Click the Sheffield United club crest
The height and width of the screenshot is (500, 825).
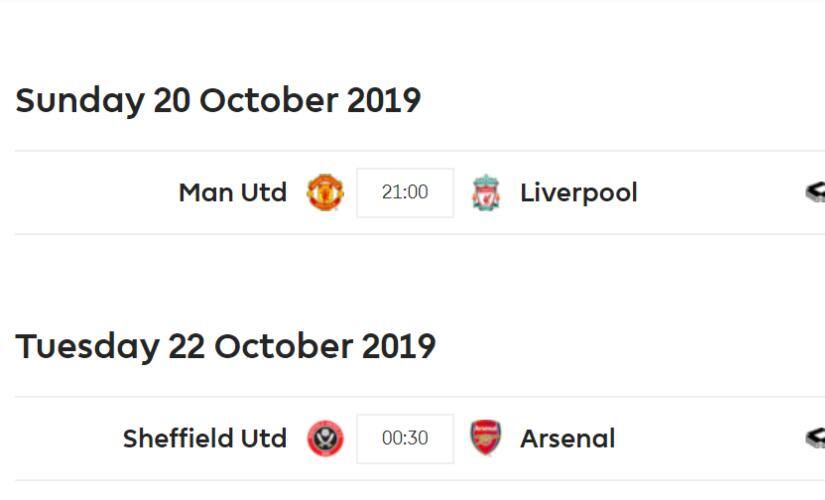[325, 438]
